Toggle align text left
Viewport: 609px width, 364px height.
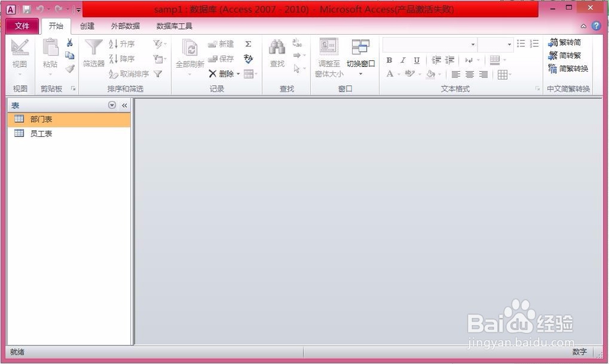(x=456, y=74)
